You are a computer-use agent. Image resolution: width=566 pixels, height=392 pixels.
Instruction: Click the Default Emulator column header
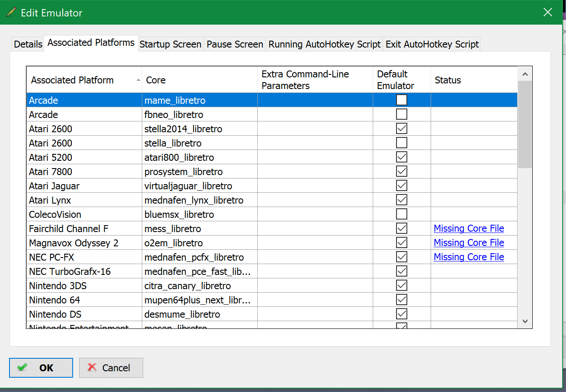point(402,80)
